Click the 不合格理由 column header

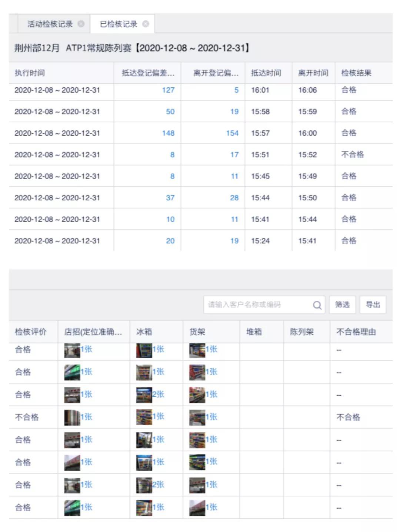tap(356, 332)
